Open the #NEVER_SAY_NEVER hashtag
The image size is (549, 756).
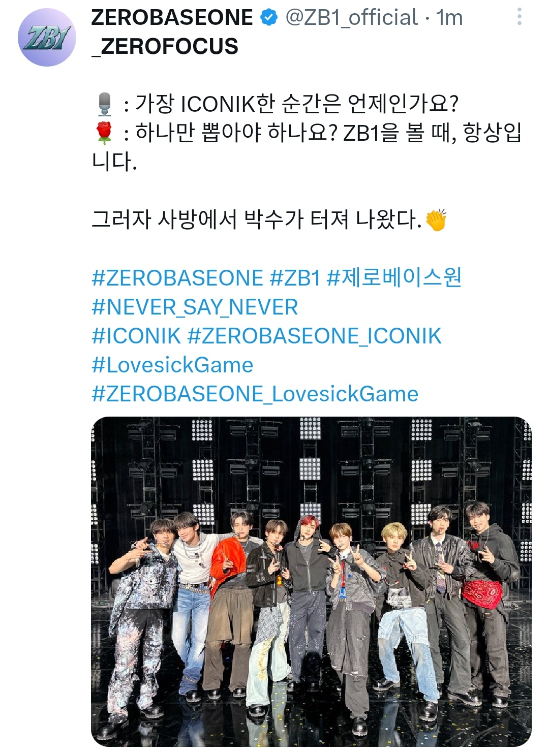[x=195, y=307]
